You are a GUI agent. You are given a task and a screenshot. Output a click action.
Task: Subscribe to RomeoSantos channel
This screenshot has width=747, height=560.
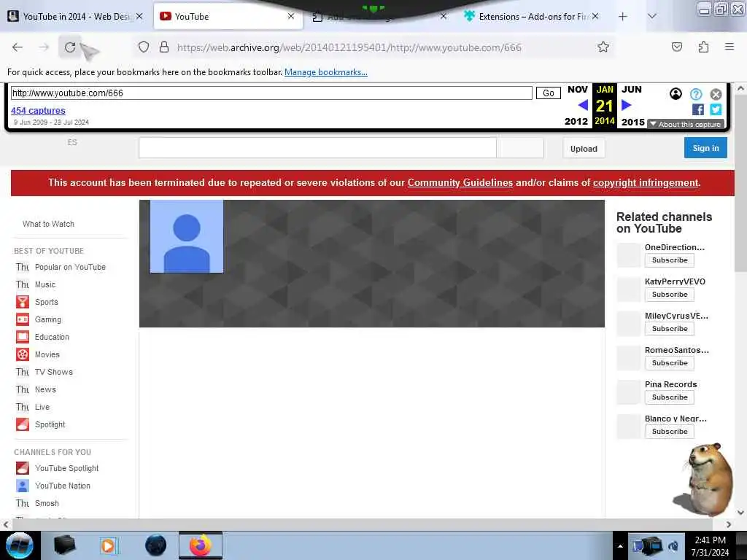pos(670,363)
